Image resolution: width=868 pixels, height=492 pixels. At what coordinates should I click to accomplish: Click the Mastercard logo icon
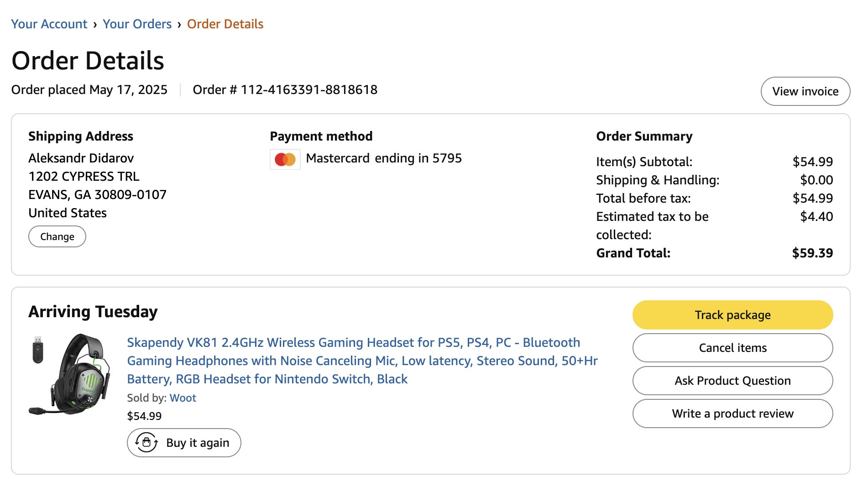285,159
